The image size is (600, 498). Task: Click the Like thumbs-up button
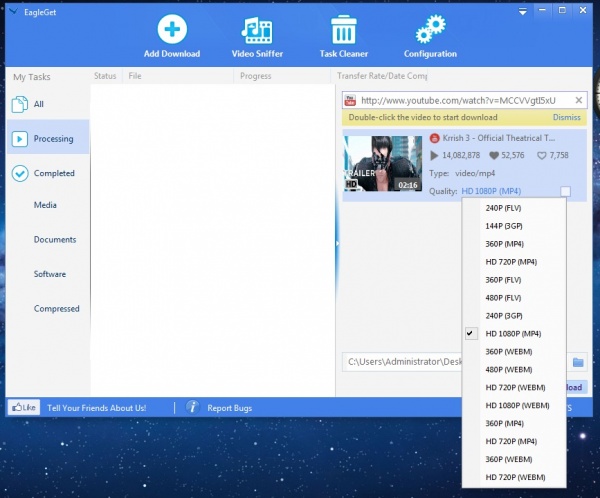coord(23,407)
